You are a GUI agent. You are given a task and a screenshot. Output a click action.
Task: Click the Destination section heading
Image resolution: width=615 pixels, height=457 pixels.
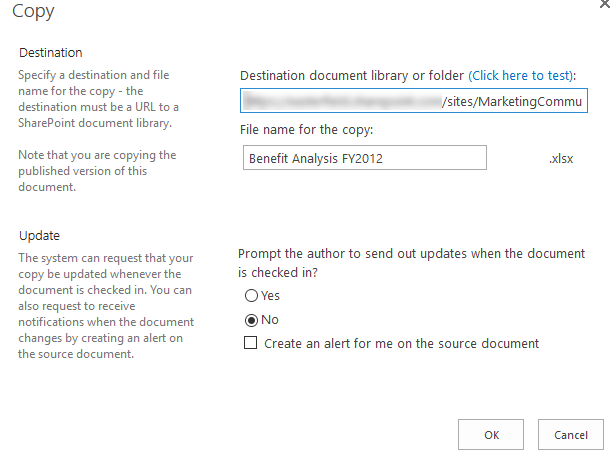[51, 53]
